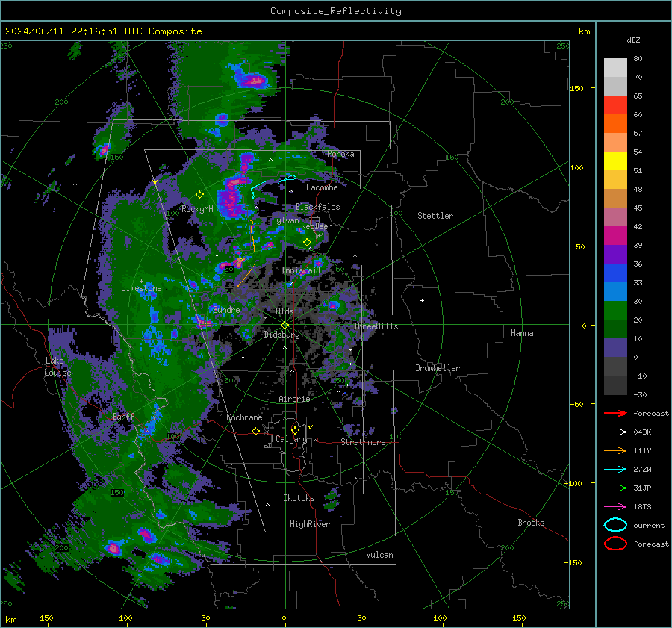
Task: Click the purple 39-36 dBZ legend swatch
Action: coord(615,255)
